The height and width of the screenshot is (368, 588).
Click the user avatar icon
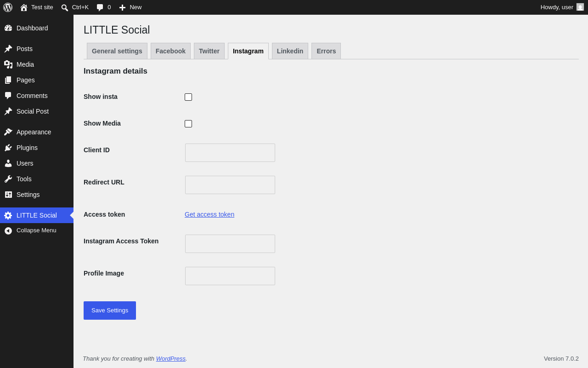580,7
